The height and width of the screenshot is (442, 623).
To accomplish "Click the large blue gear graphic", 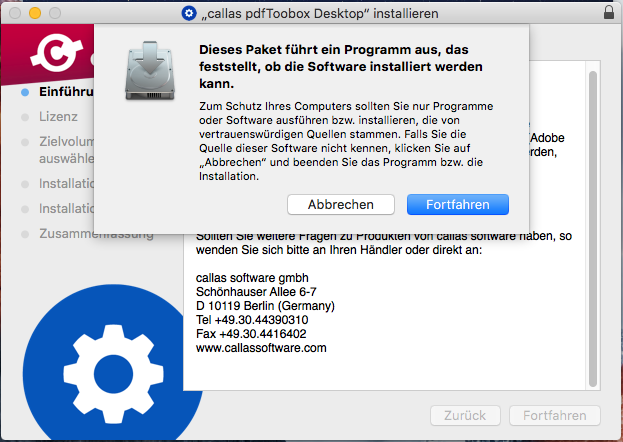I will (x=113, y=374).
